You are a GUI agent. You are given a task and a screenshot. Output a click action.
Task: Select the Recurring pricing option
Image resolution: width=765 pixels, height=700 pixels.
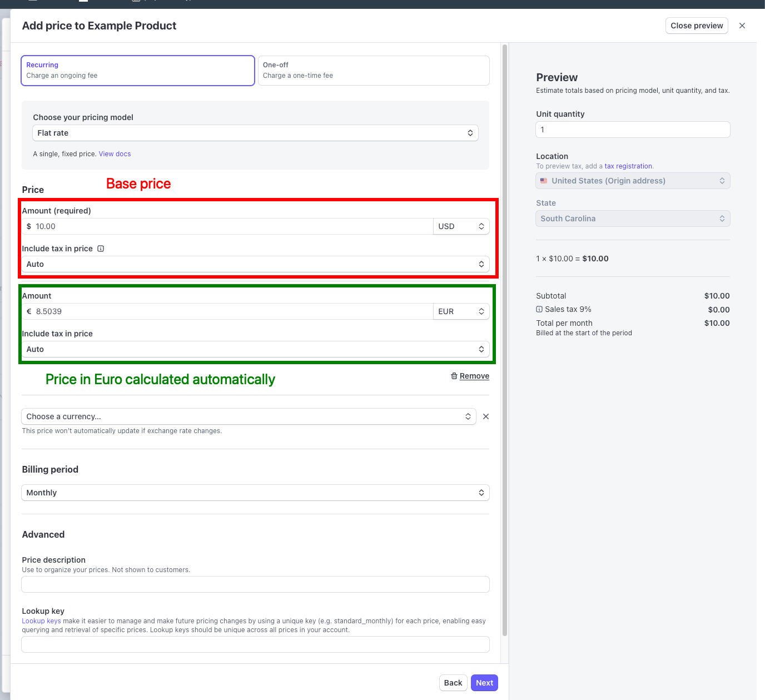[137, 70]
